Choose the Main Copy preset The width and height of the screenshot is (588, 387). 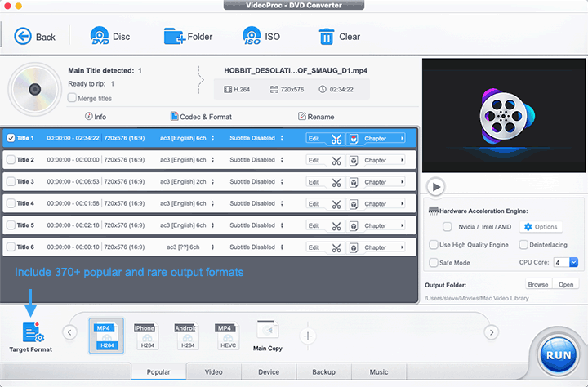click(268, 336)
